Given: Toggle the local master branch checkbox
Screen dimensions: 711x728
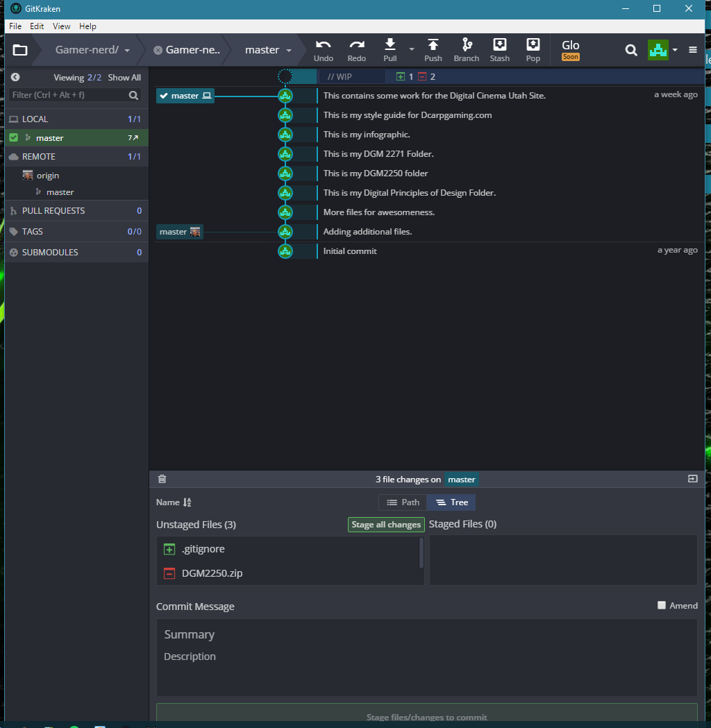Looking at the screenshot, I should pos(13,137).
